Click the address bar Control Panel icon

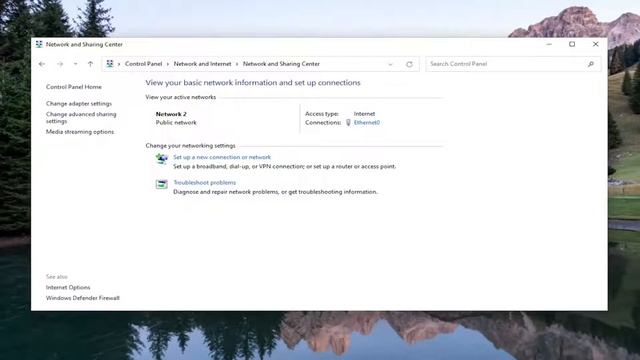(110, 64)
